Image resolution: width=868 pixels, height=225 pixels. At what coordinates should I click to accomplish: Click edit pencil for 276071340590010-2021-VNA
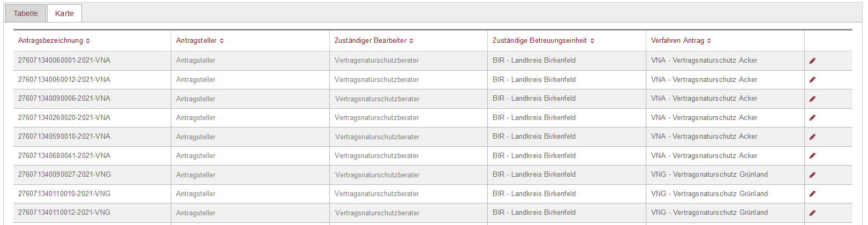[x=812, y=137]
